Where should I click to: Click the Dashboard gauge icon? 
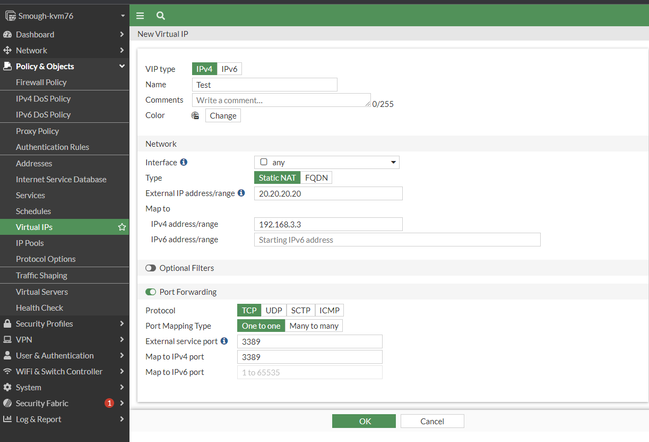[7, 34]
